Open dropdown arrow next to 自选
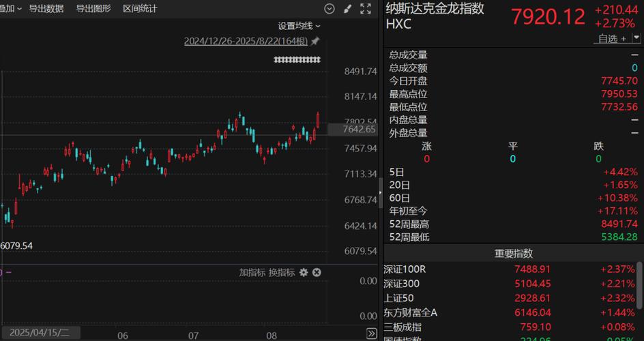Viewport: 644px width, 341px height. pyautogui.click(x=636, y=38)
